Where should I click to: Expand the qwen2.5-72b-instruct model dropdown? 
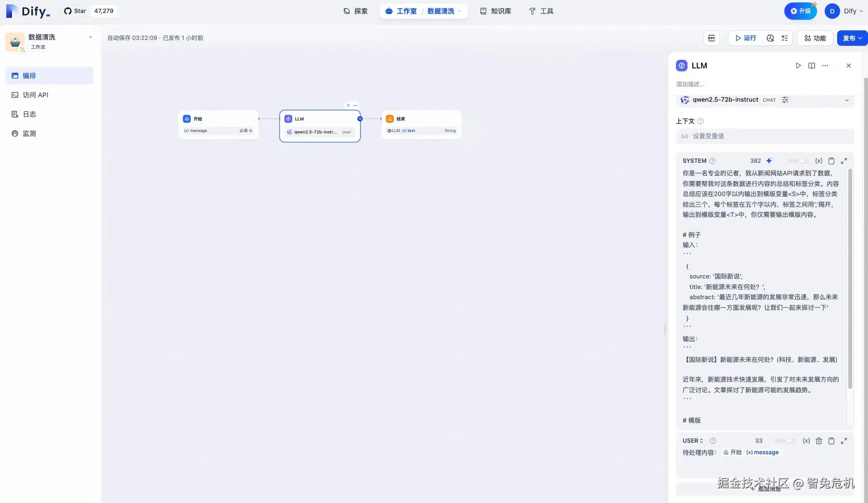pyautogui.click(x=846, y=100)
